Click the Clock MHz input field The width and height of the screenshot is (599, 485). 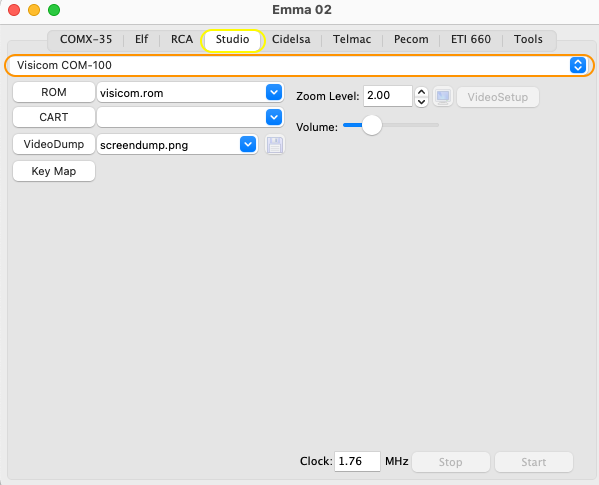357,461
